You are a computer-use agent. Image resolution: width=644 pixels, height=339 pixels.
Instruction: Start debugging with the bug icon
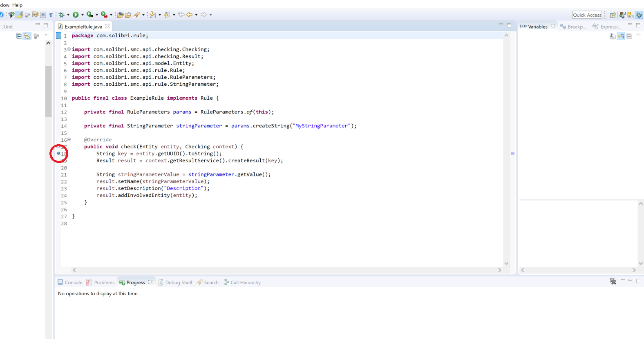[x=61, y=15]
